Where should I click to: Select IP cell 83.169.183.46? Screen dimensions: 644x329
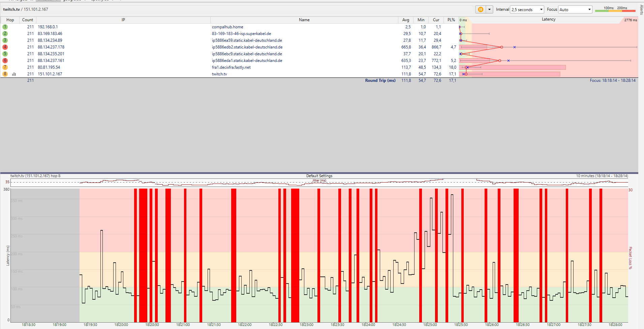[50, 34]
